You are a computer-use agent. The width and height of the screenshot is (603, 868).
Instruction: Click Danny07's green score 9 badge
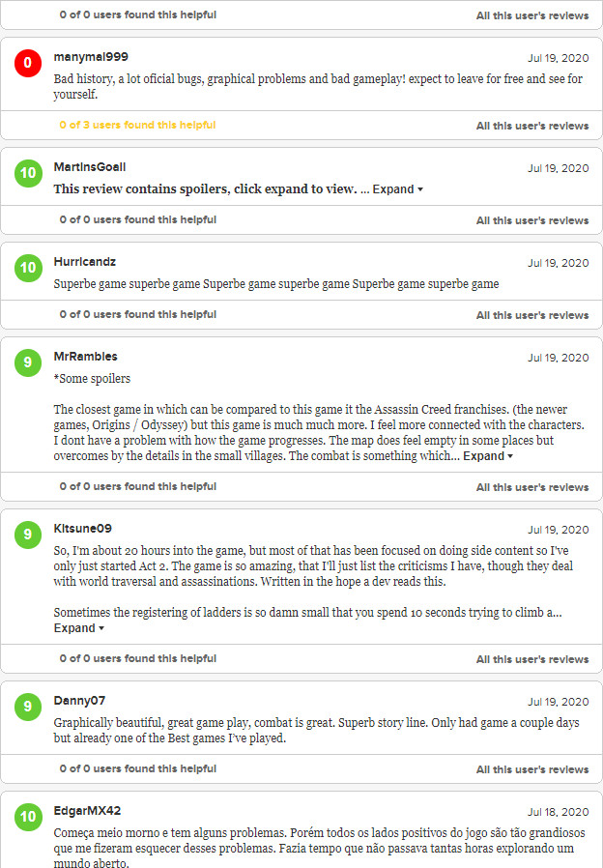click(28, 707)
